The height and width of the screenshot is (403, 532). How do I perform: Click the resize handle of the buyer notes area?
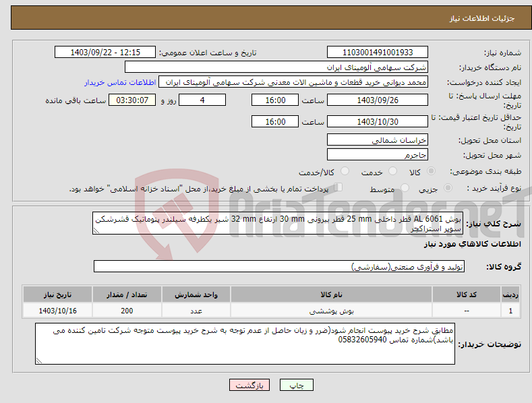coord(39,361)
